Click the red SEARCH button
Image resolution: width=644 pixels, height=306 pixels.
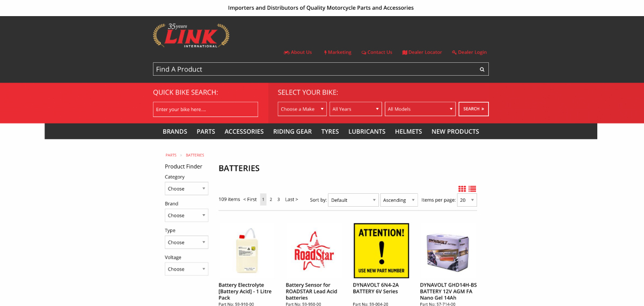[x=474, y=109]
